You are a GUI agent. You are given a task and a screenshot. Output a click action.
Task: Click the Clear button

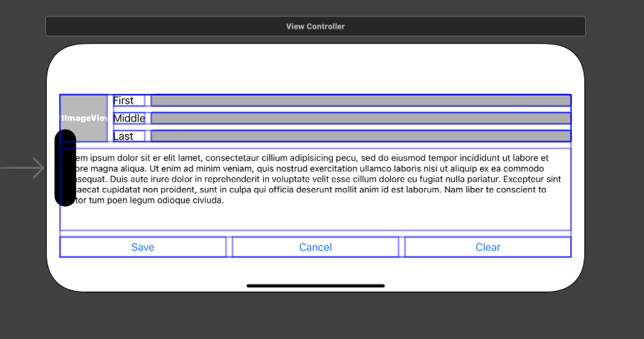(x=488, y=247)
